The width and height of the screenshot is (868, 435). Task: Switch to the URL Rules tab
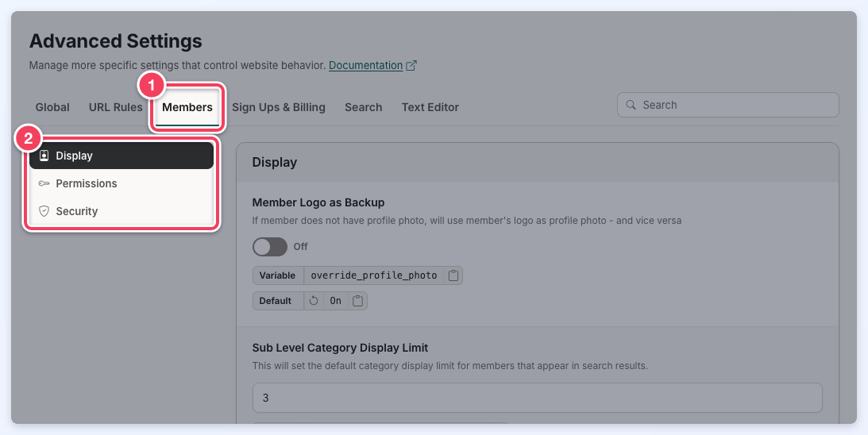click(x=116, y=107)
